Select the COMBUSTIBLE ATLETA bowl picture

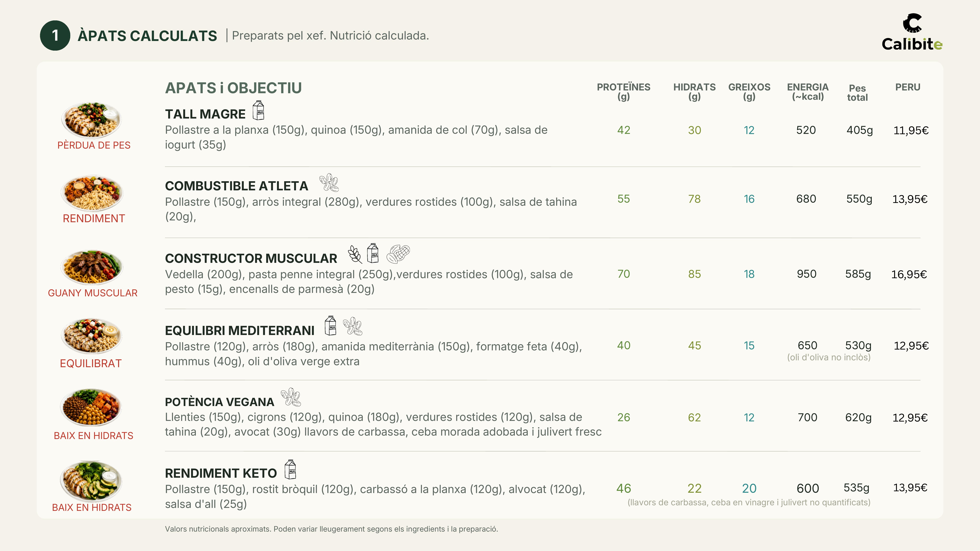92,192
